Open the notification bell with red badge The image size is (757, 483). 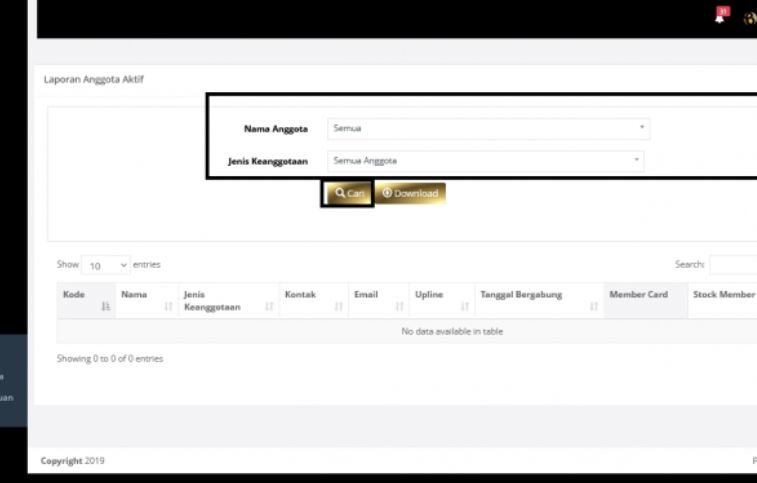[x=722, y=14]
